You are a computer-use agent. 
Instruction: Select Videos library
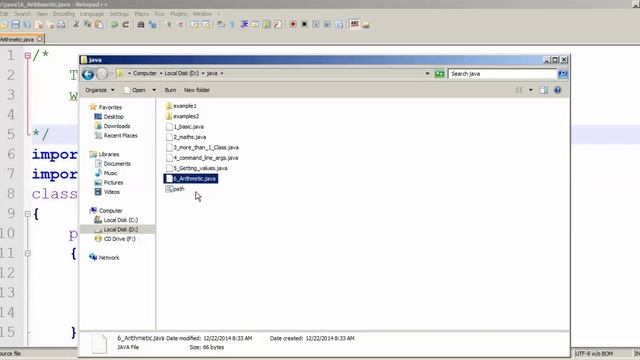(107, 192)
